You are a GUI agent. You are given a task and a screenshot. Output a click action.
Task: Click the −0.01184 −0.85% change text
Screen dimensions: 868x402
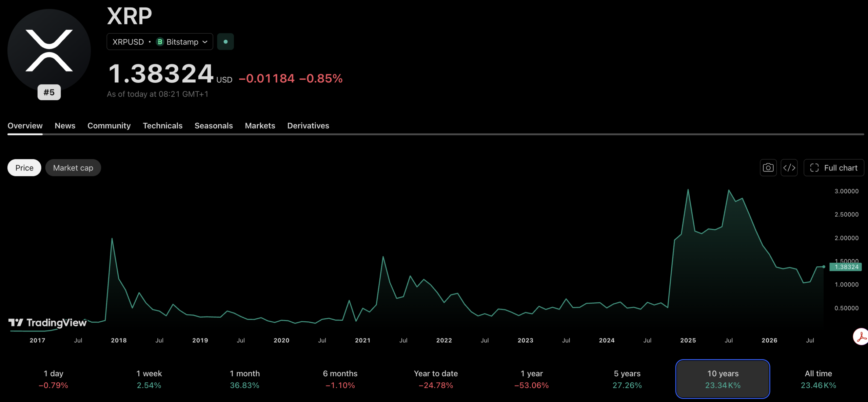pos(291,79)
